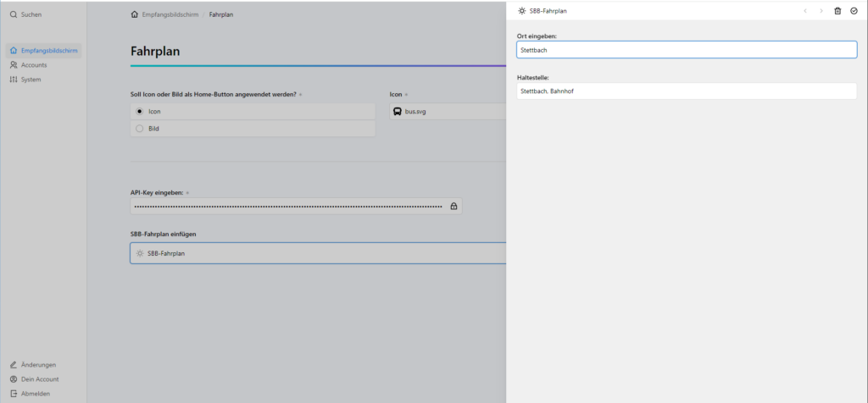Viewport: 868px width, 403px height.
Task: Click the System sliders icon
Action: pyautogui.click(x=14, y=80)
